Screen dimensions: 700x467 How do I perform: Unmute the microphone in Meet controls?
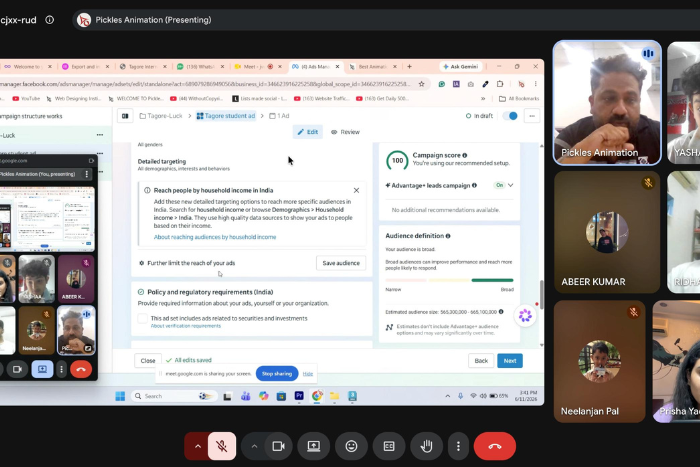[x=221, y=446]
